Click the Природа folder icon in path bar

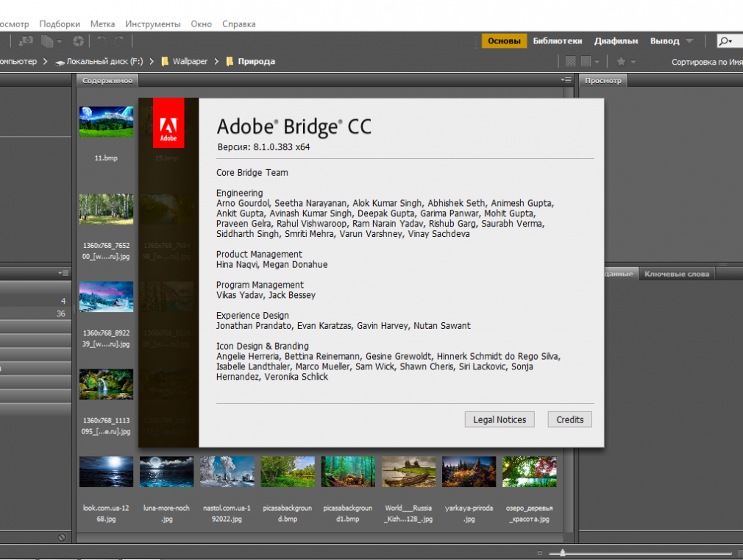click(230, 61)
